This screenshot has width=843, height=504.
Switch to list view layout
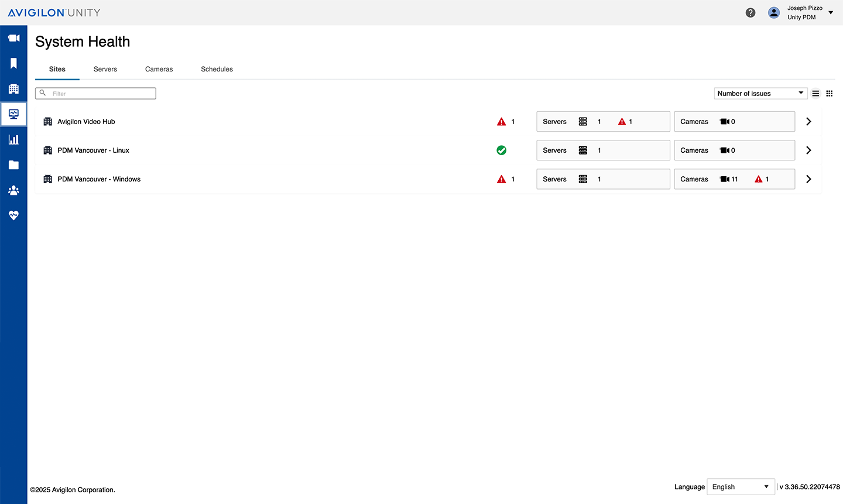pyautogui.click(x=815, y=94)
